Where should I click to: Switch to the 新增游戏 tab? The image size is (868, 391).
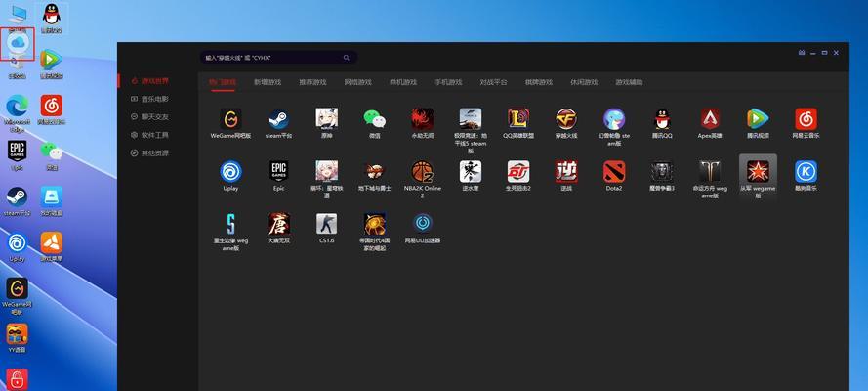point(268,82)
